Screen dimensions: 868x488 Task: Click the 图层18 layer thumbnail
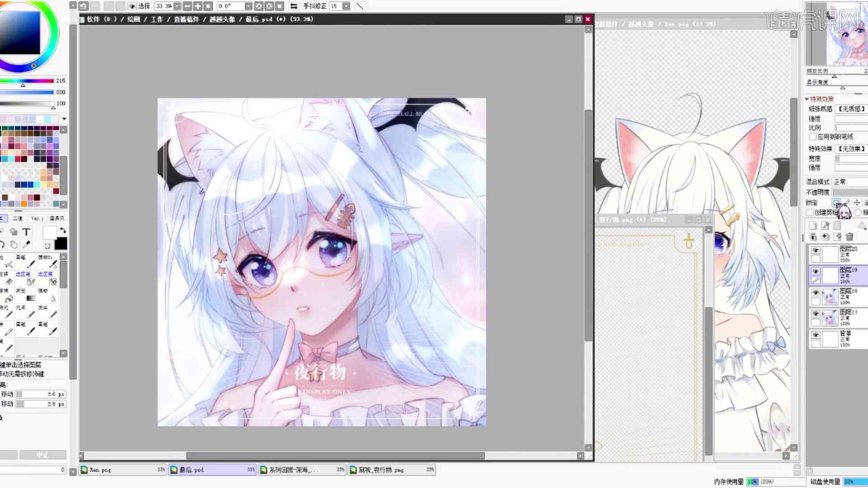coord(830,297)
